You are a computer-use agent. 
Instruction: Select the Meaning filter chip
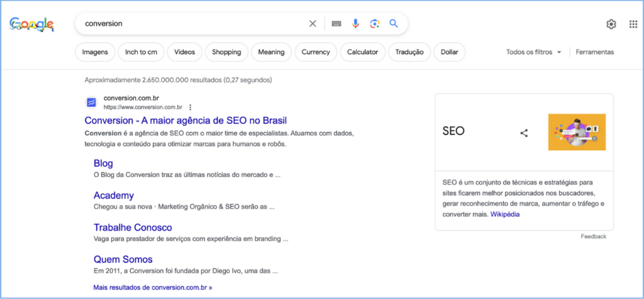[x=271, y=52]
